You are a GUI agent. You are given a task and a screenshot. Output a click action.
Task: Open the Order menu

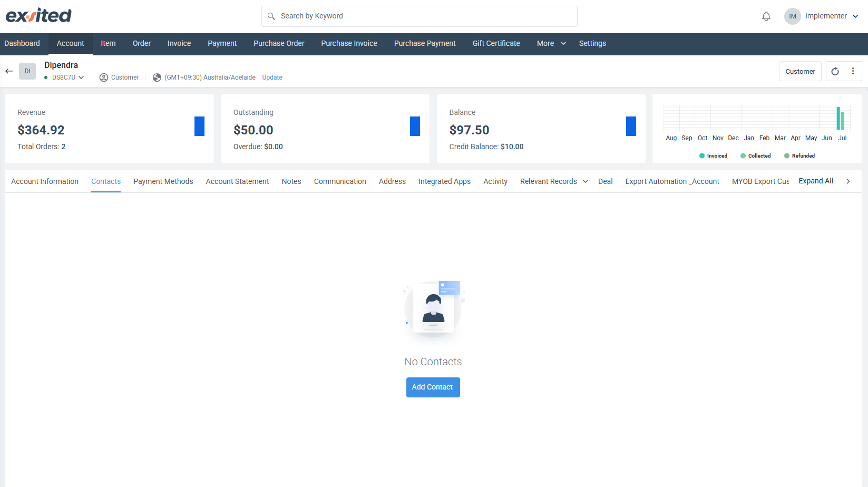point(142,44)
